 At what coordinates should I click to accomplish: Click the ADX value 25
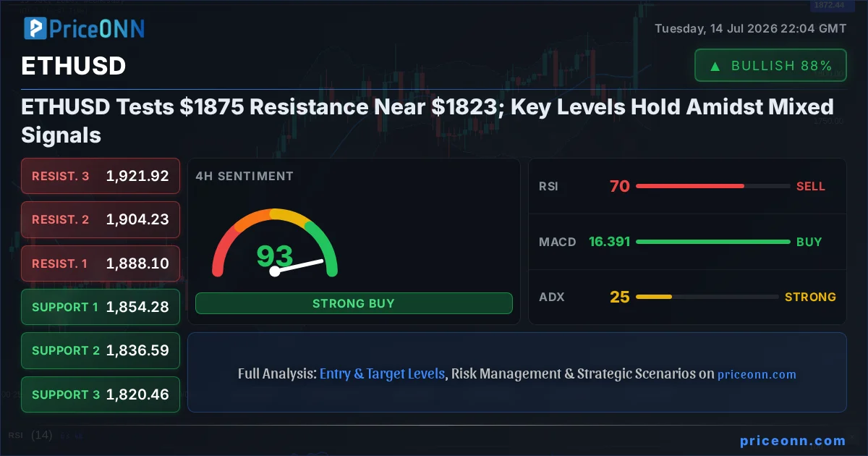(x=620, y=297)
